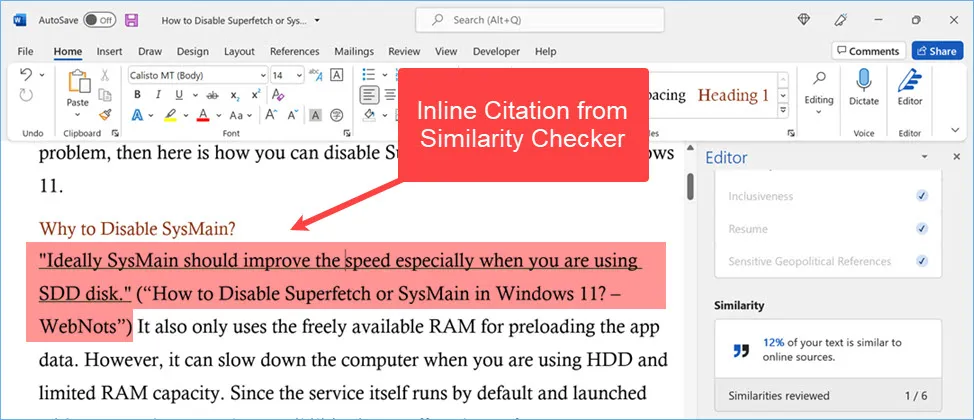Open the Underline style dropdown arrow
The height and width of the screenshot is (420, 974).
[x=194, y=96]
